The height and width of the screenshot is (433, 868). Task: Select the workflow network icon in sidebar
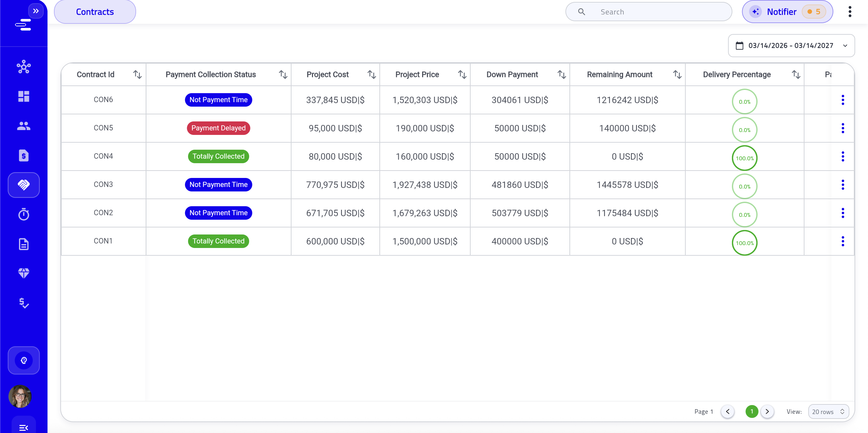click(23, 67)
